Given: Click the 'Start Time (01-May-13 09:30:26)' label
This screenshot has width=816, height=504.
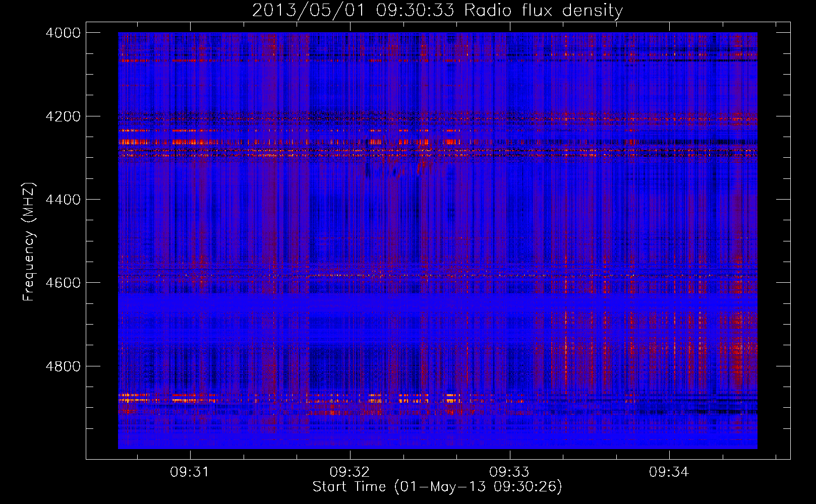Looking at the screenshot, I should pyautogui.click(x=437, y=486).
